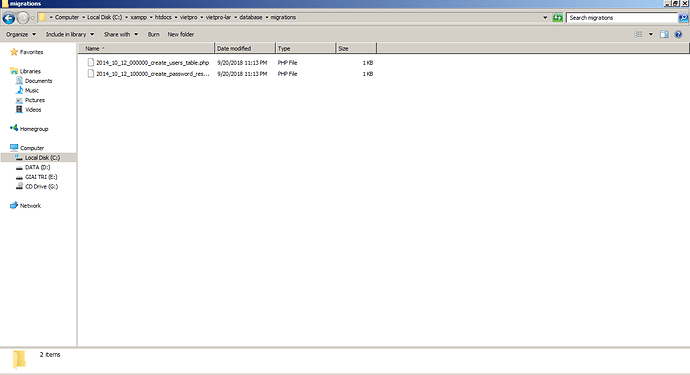Create a New folder
This screenshot has height=375, width=690.
tap(180, 34)
